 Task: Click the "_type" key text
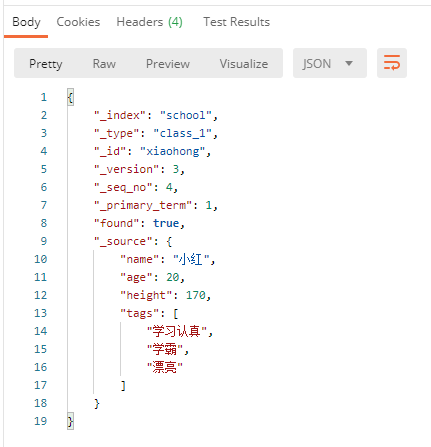click(x=117, y=133)
